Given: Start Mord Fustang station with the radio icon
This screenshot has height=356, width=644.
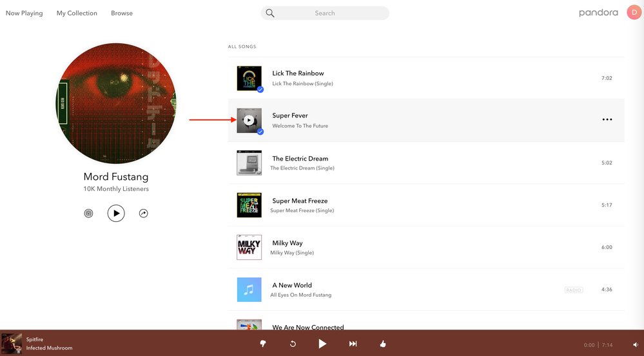Looking at the screenshot, I should click(x=89, y=213).
